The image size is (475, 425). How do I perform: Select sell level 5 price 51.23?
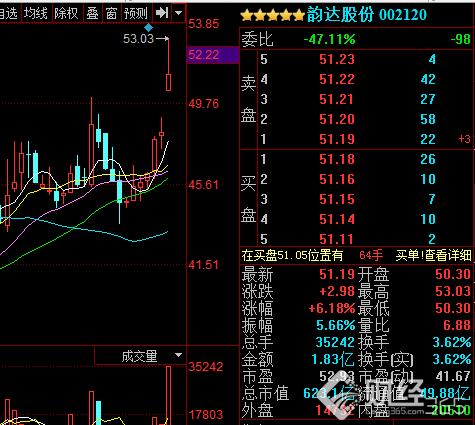click(x=337, y=59)
